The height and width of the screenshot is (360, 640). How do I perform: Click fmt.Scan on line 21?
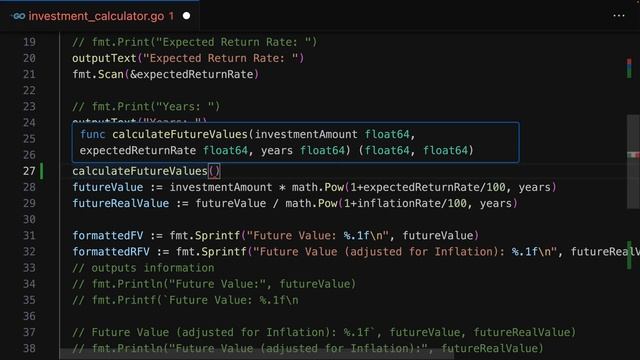coord(98,74)
